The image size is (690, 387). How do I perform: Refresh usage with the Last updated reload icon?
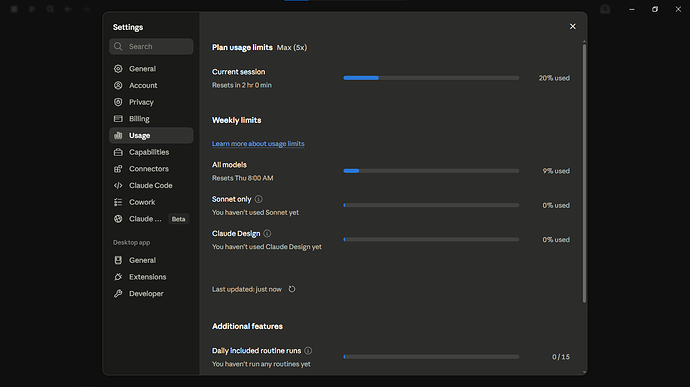tap(292, 289)
